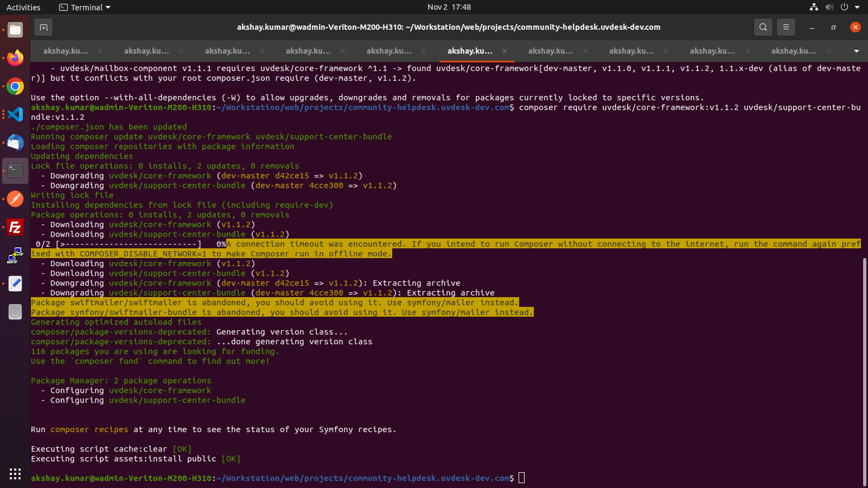Screen dimensions: 868x488
Task: Open the clock Nov 2 17:48 calendar
Action: pyautogui.click(x=449, y=7)
